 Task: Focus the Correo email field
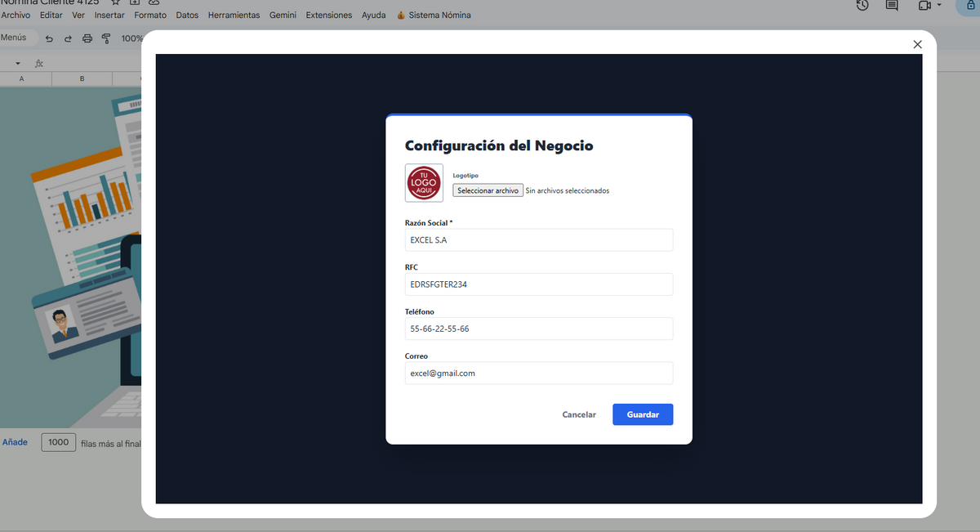539,373
